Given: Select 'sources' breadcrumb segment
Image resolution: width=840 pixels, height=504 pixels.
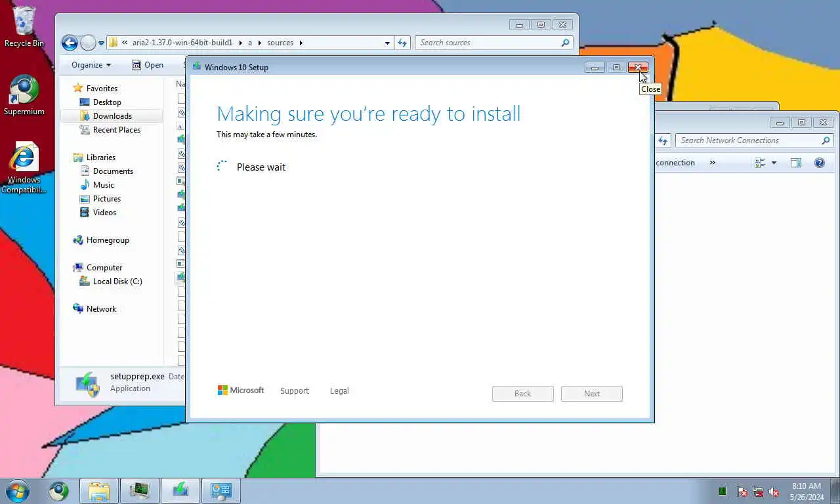Looking at the screenshot, I should tap(280, 43).
